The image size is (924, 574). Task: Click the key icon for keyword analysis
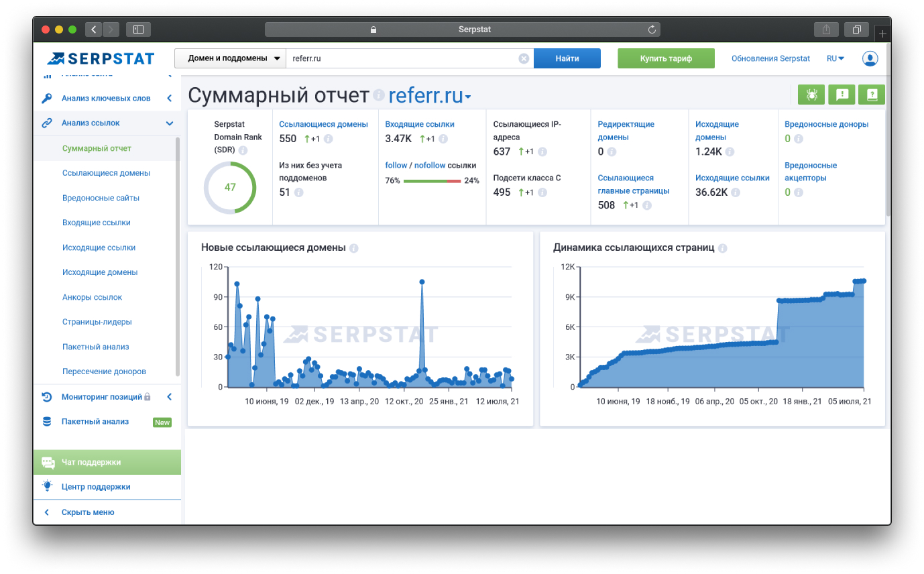(x=47, y=98)
